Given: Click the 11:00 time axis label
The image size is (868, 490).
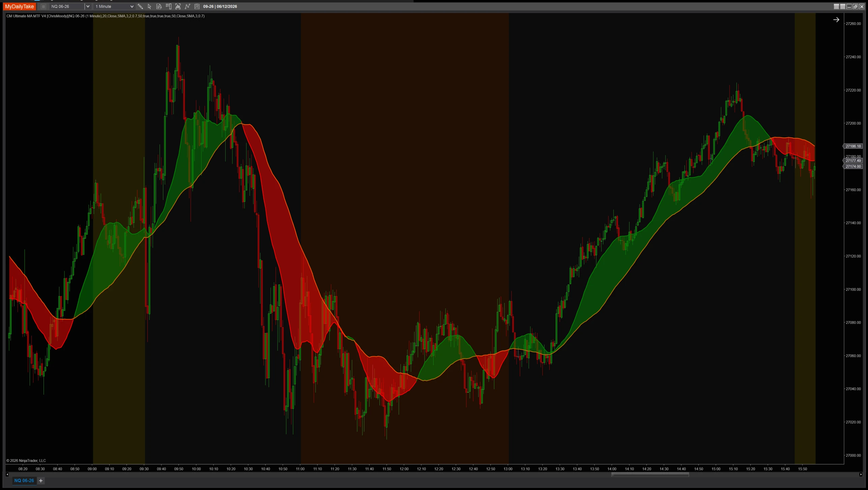Looking at the screenshot, I should (x=300, y=469).
